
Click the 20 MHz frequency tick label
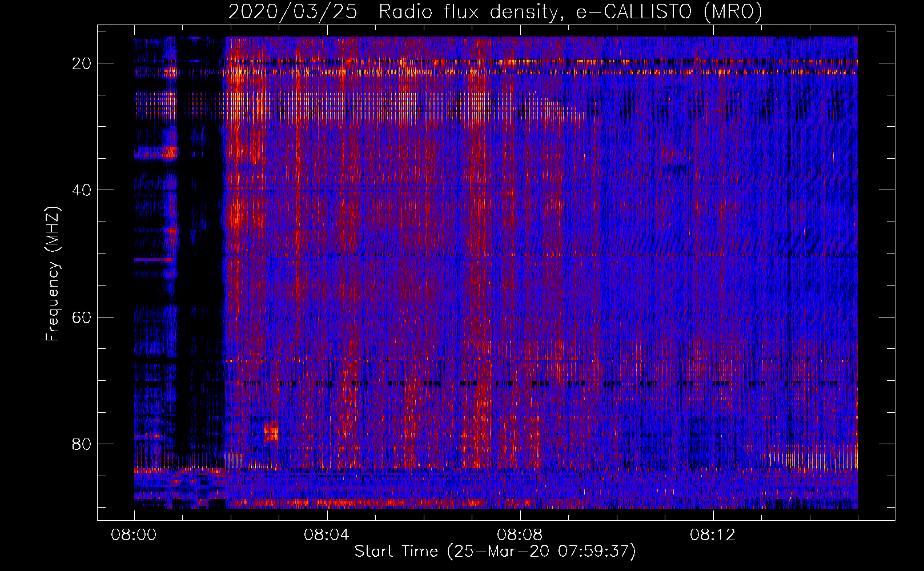(x=82, y=63)
